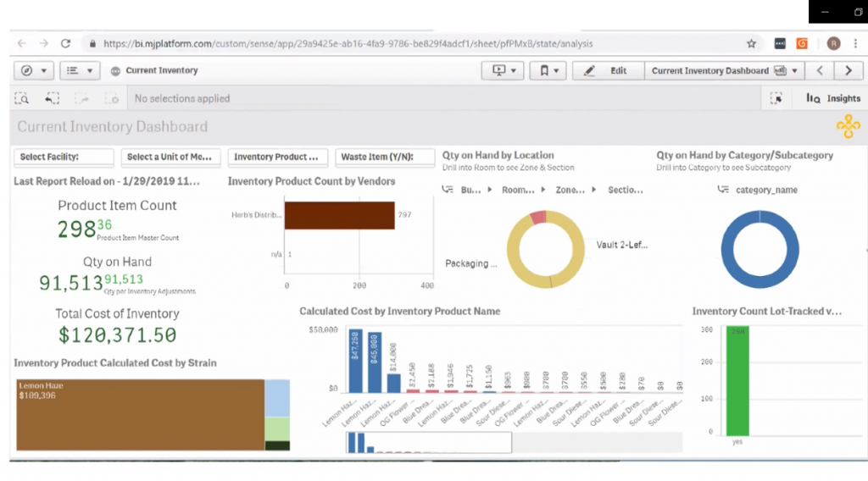Click the smart search selections icon
Image resolution: width=868 pixels, height=481 pixels.
pos(23,99)
